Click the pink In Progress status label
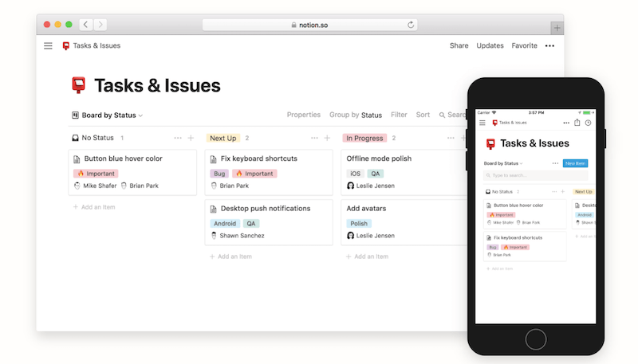 [364, 138]
